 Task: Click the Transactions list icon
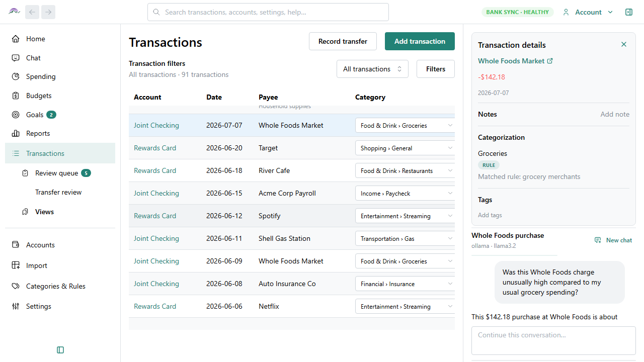click(x=16, y=153)
